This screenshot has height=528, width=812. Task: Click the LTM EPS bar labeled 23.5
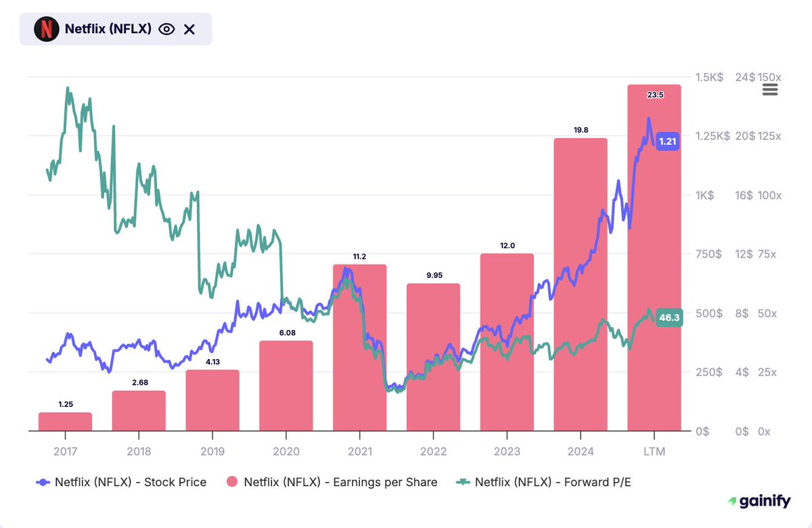pos(654,258)
